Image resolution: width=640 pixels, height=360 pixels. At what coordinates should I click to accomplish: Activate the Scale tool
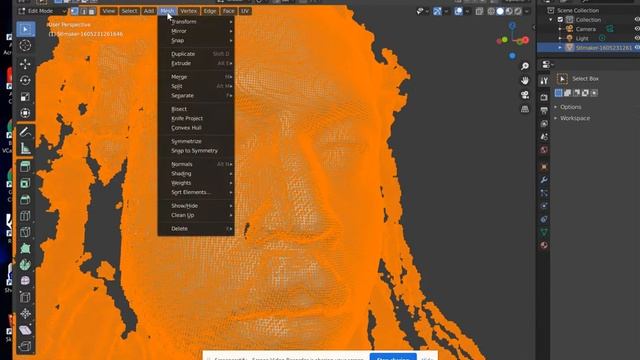tap(25, 97)
